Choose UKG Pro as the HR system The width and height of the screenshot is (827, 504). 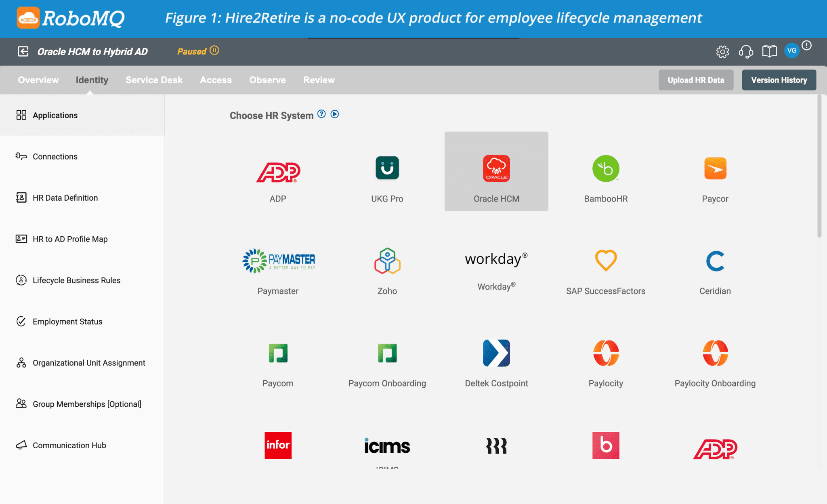(386, 168)
